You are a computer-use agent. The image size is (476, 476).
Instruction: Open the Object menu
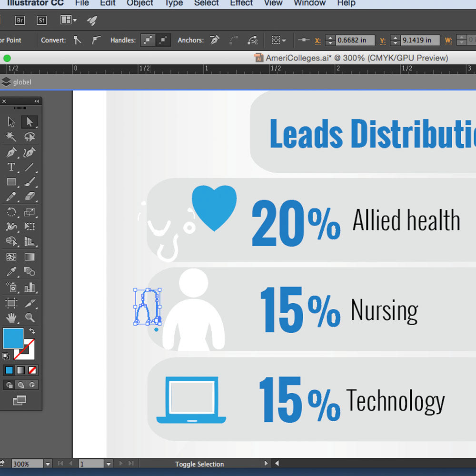(140, 3)
